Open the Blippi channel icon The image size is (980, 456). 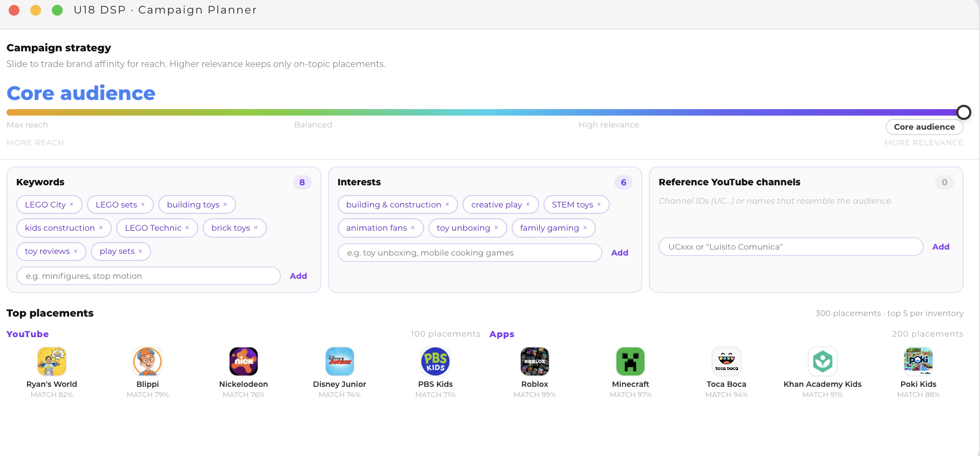[x=147, y=361]
